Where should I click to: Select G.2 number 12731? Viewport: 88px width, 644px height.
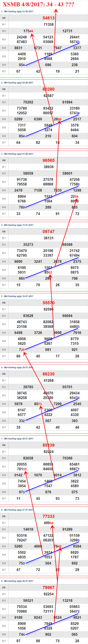[67, 31]
